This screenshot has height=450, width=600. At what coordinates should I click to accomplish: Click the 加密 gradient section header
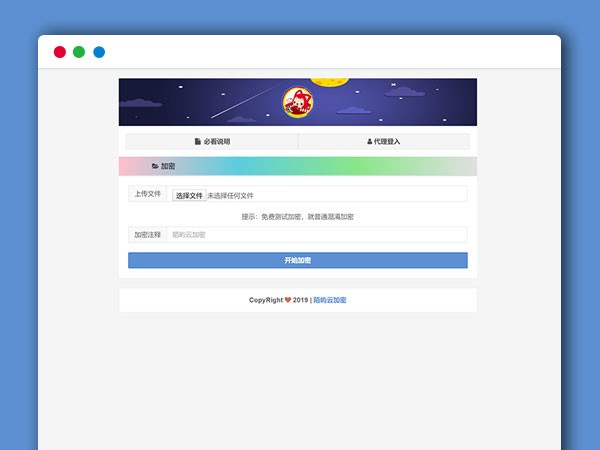pyautogui.click(x=297, y=166)
